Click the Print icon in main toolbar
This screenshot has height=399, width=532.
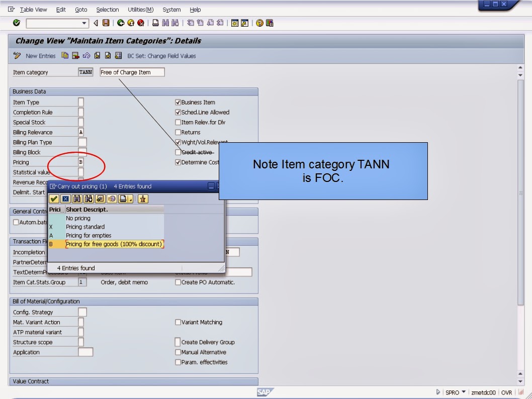pyautogui.click(x=155, y=23)
